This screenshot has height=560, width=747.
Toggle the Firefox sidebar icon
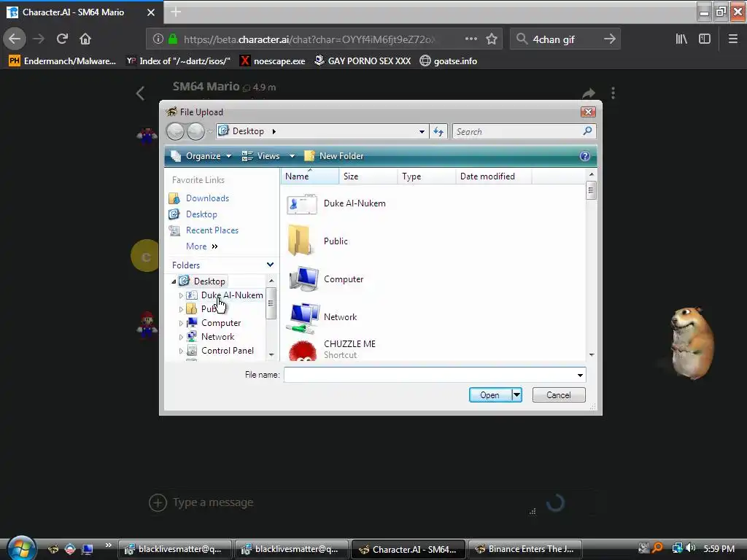point(705,39)
